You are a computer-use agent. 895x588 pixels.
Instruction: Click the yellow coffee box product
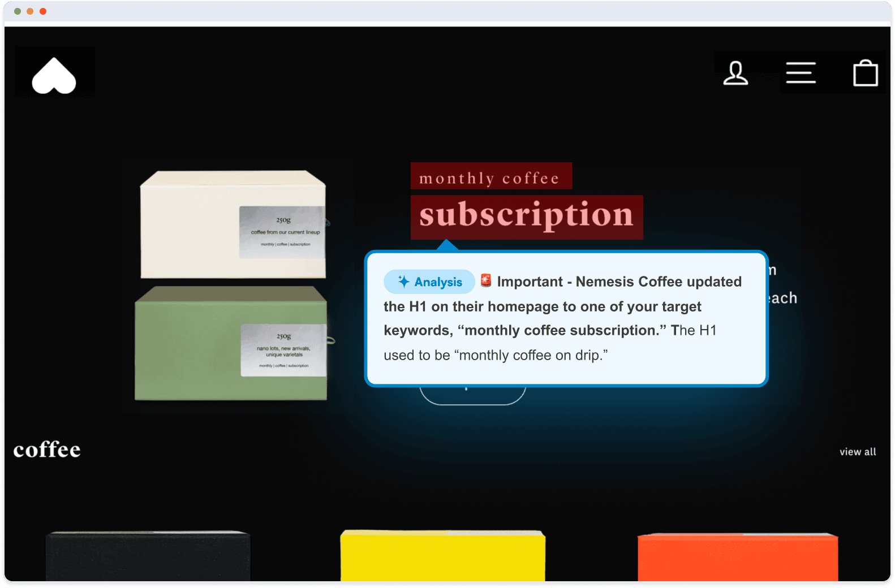442,555
